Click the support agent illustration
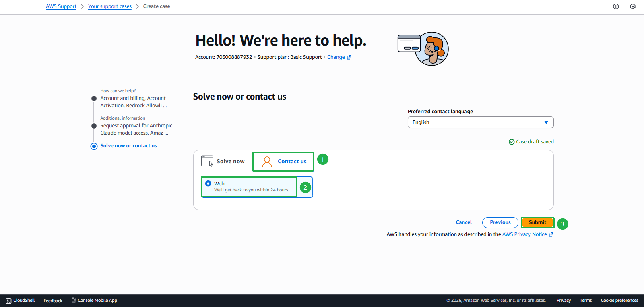644x307 pixels. (x=423, y=49)
